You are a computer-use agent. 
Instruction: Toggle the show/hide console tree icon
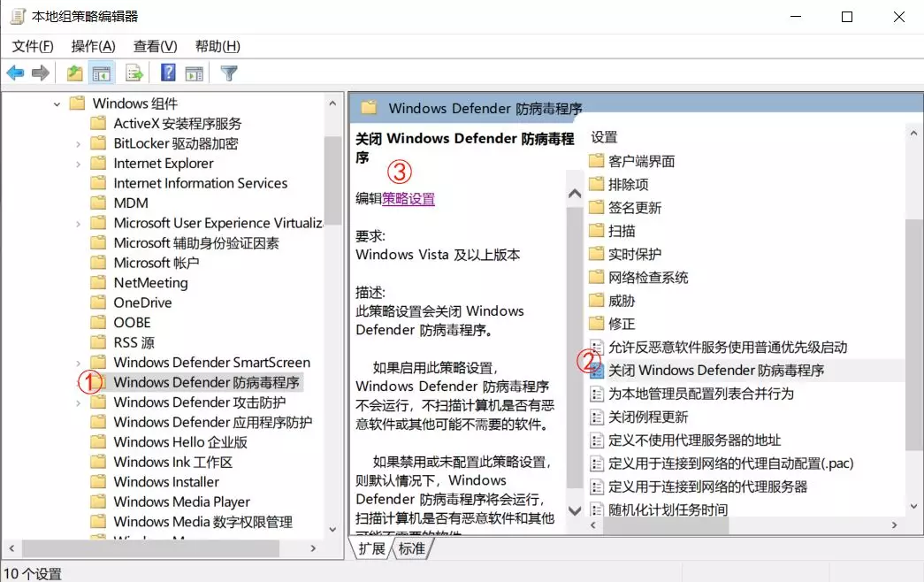click(x=101, y=73)
